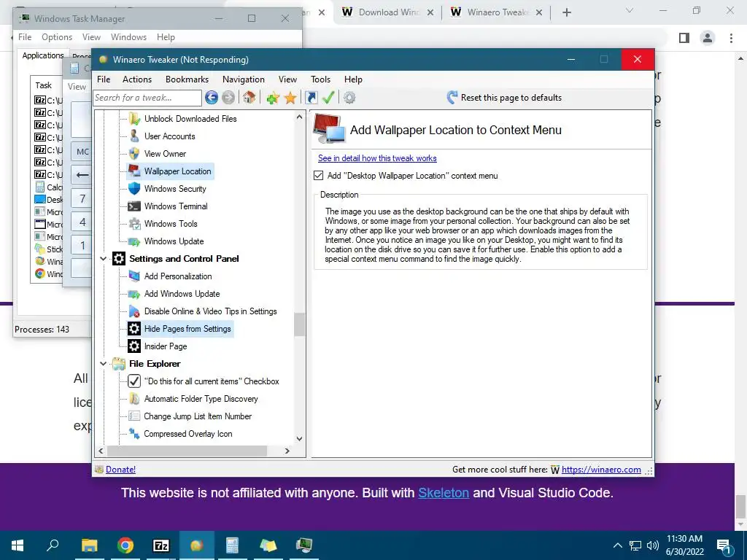This screenshot has height=560, width=747.
Task: Select Insider Page tree item
Action: click(x=166, y=346)
